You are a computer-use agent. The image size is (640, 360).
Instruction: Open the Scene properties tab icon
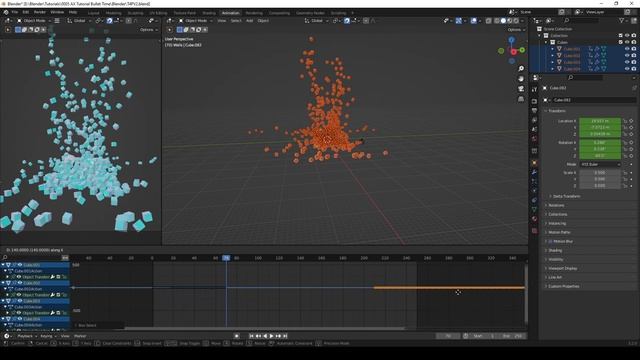click(x=534, y=129)
